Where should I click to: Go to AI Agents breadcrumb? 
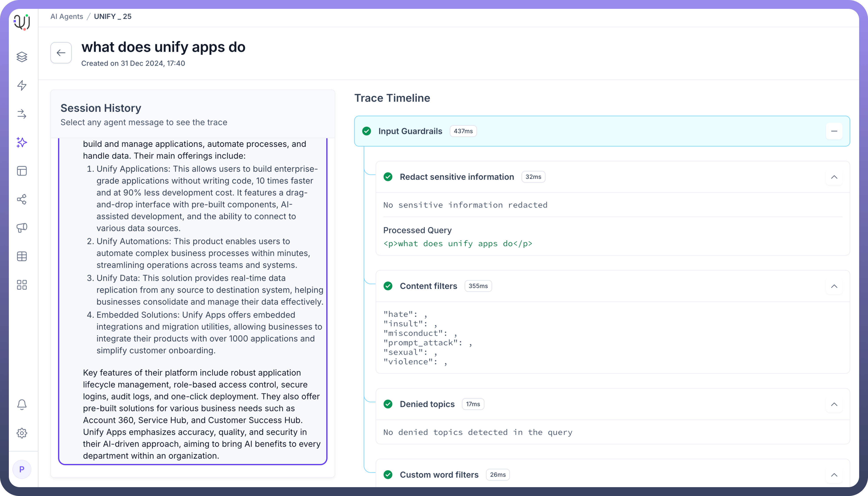[x=67, y=16]
